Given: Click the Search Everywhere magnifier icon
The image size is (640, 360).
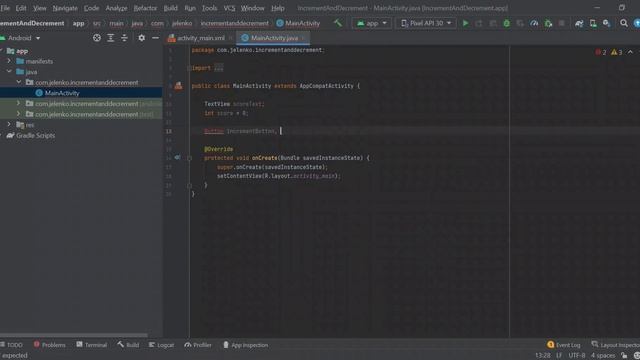Looking at the screenshot, I should click(624, 23).
